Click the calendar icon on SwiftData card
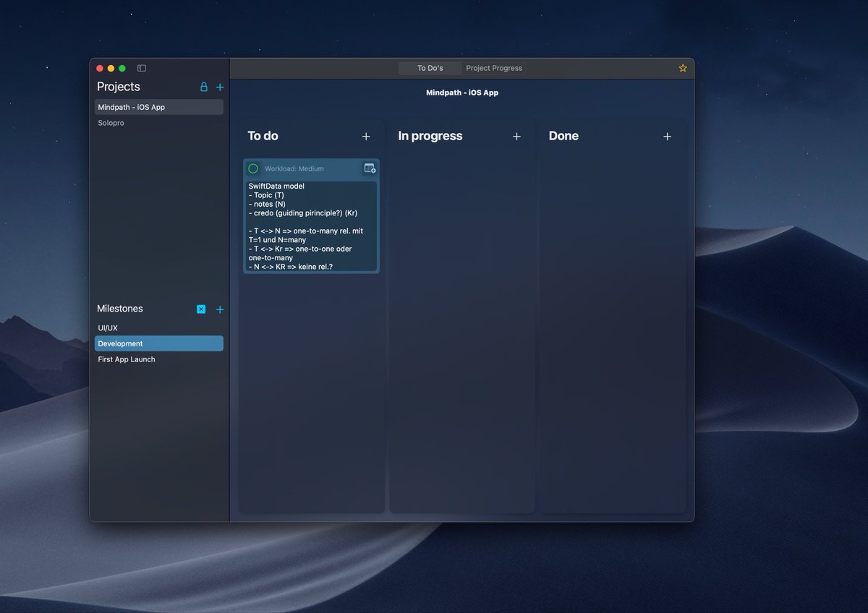Viewport: 868px width, 613px height. click(x=370, y=168)
